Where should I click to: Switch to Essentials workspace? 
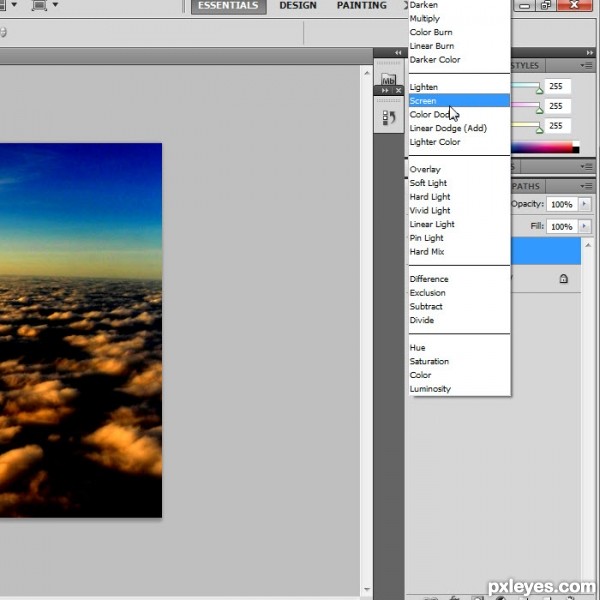coord(228,6)
